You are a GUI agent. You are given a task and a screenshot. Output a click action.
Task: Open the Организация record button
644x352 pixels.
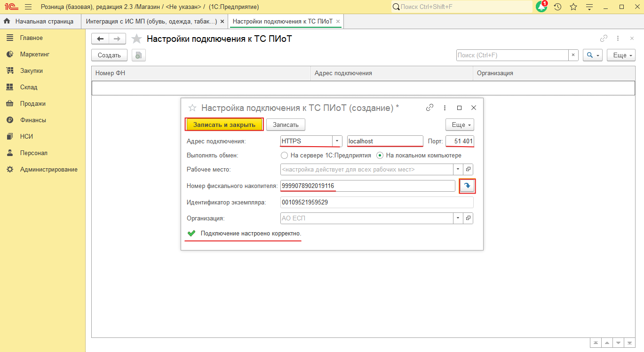[x=469, y=219]
